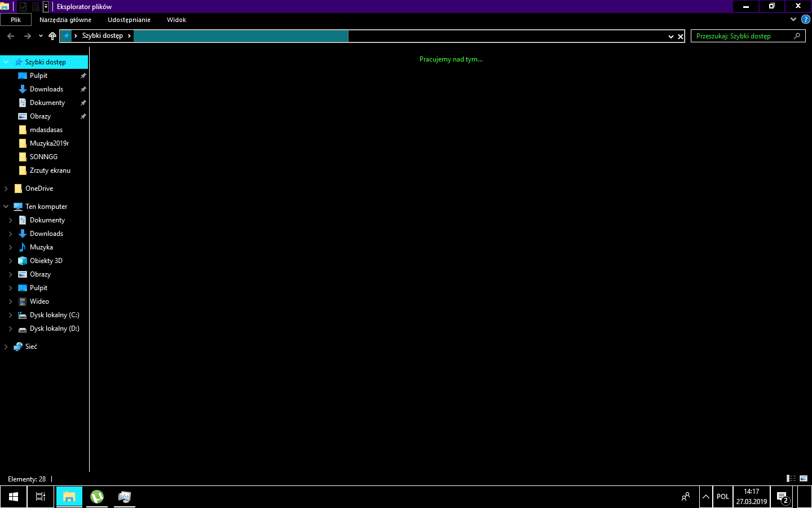Stop loading with the address bar X

[681, 37]
